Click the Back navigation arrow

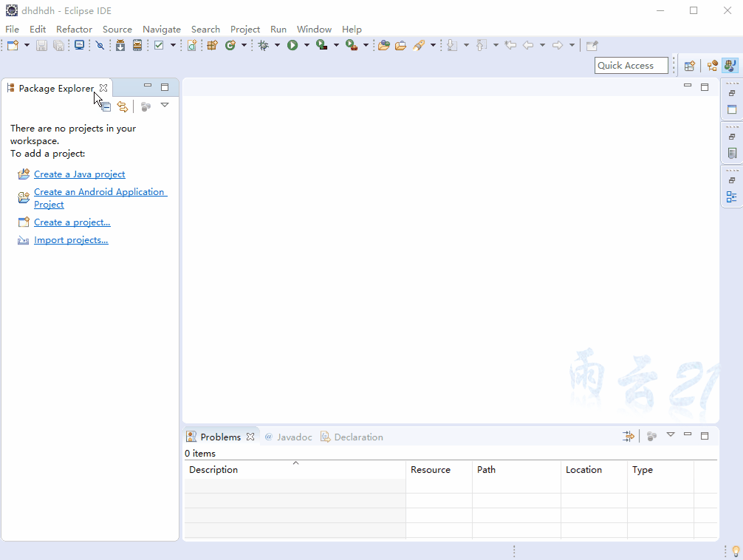click(528, 46)
